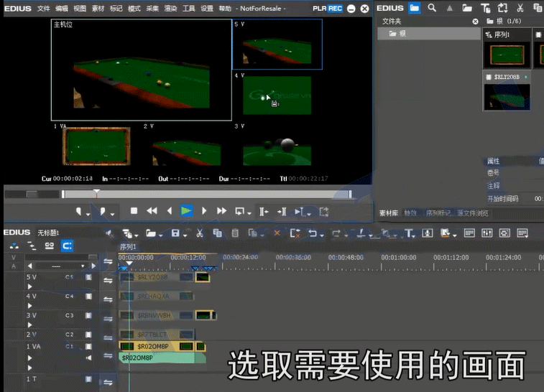This screenshot has height=392, width=544.
Task: Click the Set Out point marker icon
Action: 103,211
